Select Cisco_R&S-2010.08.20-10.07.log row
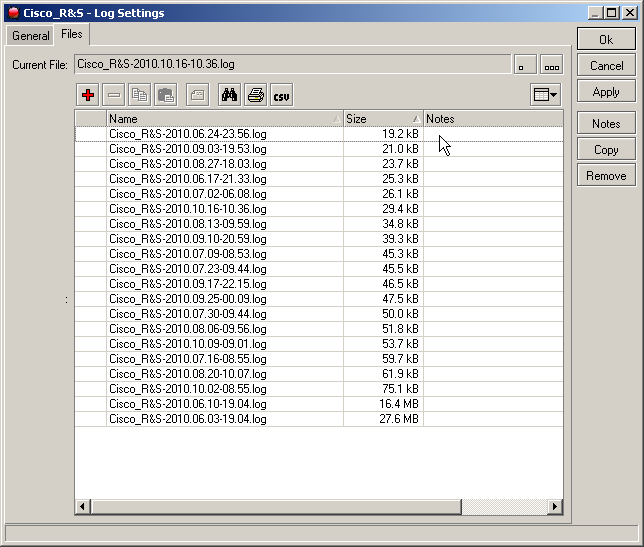 coord(319,374)
